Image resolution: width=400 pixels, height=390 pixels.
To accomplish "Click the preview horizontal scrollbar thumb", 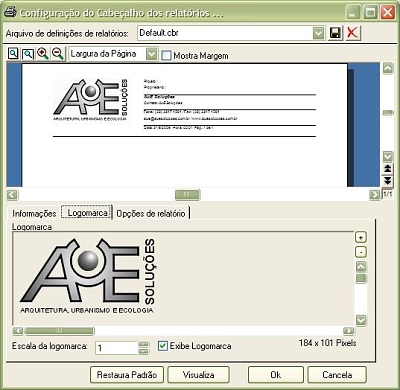I will (x=187, y=194).
